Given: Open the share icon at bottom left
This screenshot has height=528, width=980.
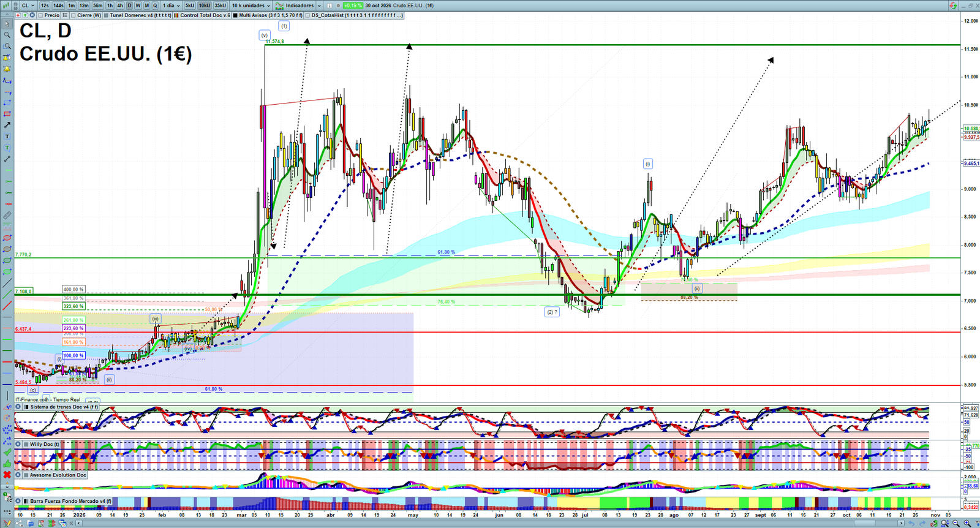Looking at the screenshot, I should [x=19, y=523].
